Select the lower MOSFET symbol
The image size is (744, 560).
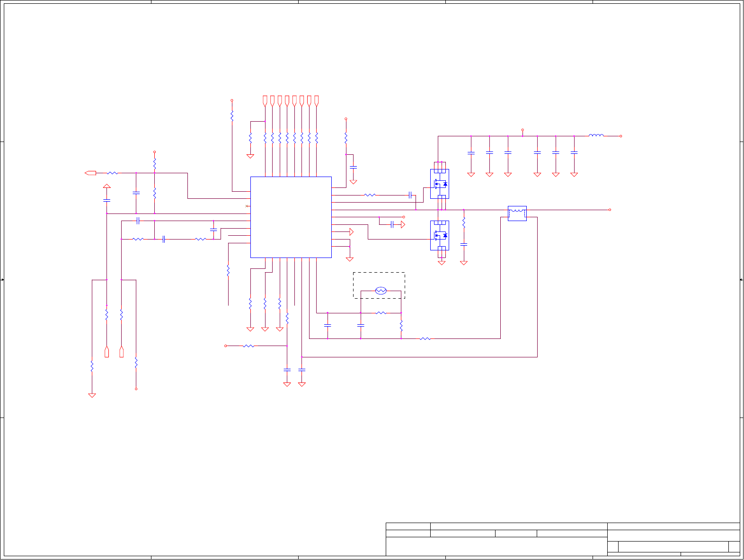(x=440, y=235)
